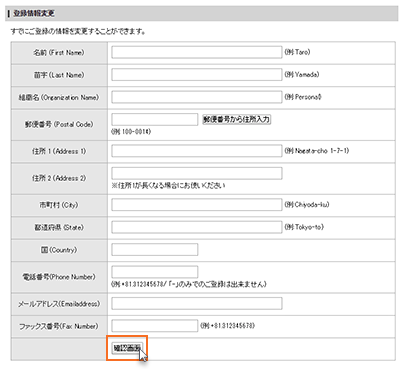
Task: Click the 登録情報変更 section heading
Action: [34, 13]
